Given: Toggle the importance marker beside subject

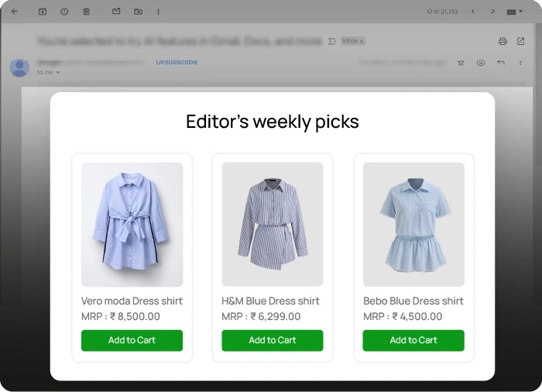Looking at the screenshot, I should pyautogui.click(x=332, y=42).
